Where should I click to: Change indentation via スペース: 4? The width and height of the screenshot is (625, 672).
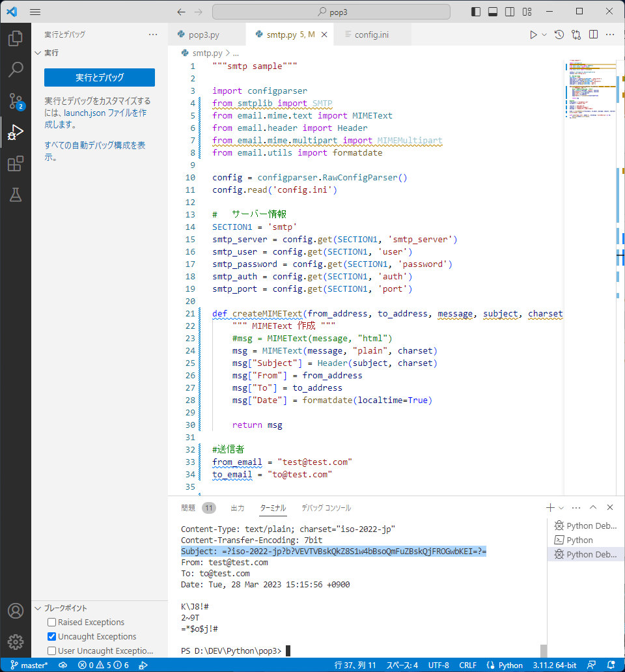click(402, 665)
